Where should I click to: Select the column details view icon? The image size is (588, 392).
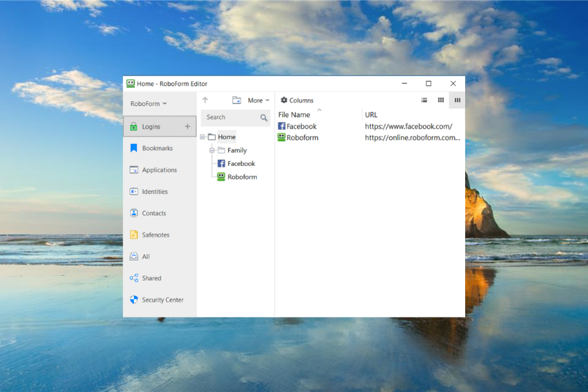click(457, 100)
